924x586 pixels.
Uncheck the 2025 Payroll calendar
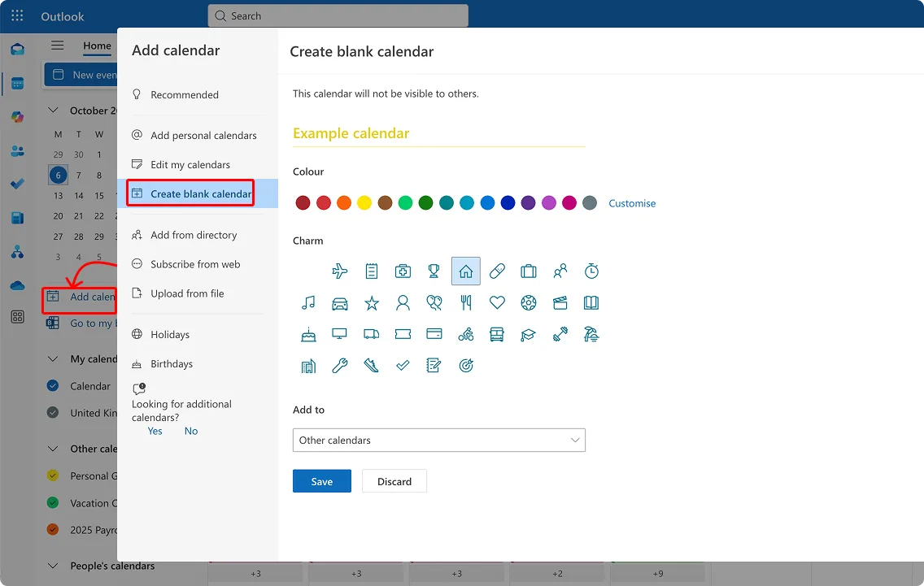click(54, 529)
